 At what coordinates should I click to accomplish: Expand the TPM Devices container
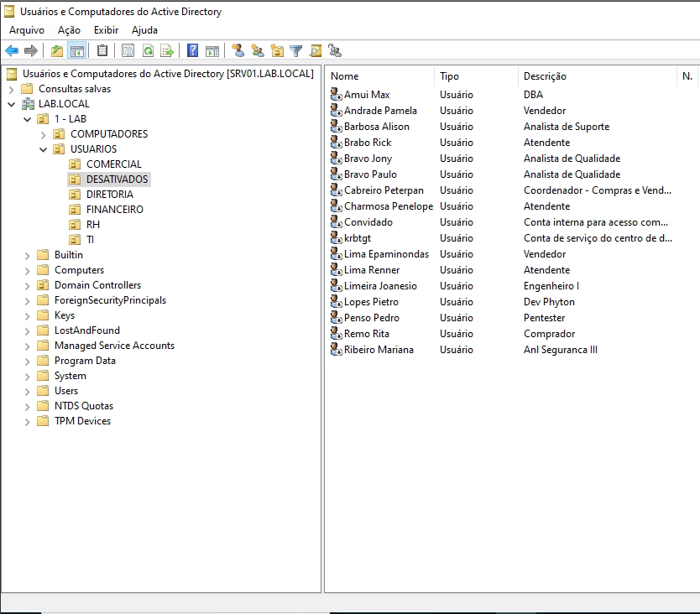point(28,422)
